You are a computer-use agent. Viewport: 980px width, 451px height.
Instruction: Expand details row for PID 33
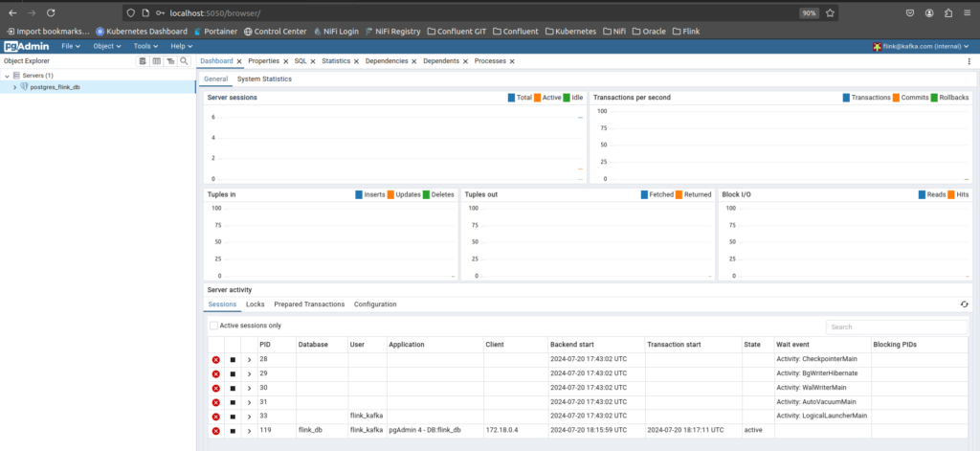(249, 417)
